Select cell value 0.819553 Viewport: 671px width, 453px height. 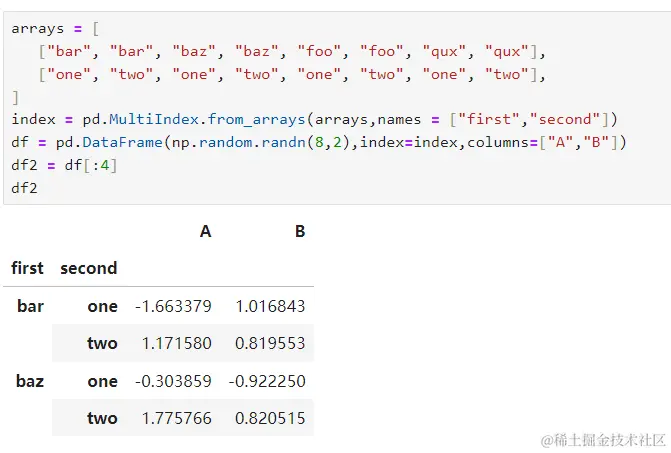point(270,343)
